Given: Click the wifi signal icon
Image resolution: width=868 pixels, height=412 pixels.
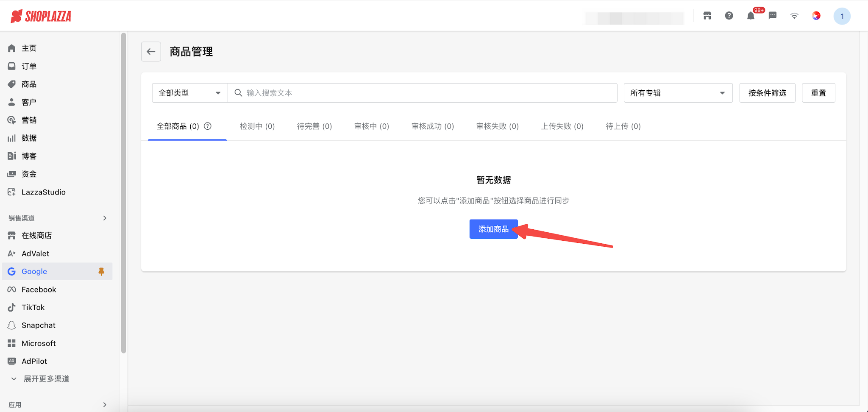Looking at the screenshot, I should (x=794, y=16).
